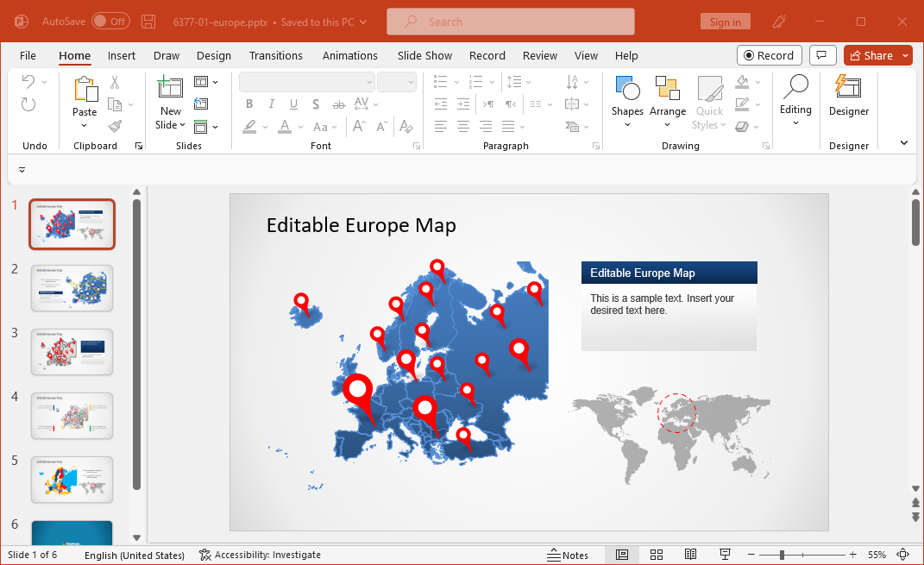The image size is (924, 565).
Task: Toggle Bold formatting
Action: pyautogui.click(x=249, y=104)
